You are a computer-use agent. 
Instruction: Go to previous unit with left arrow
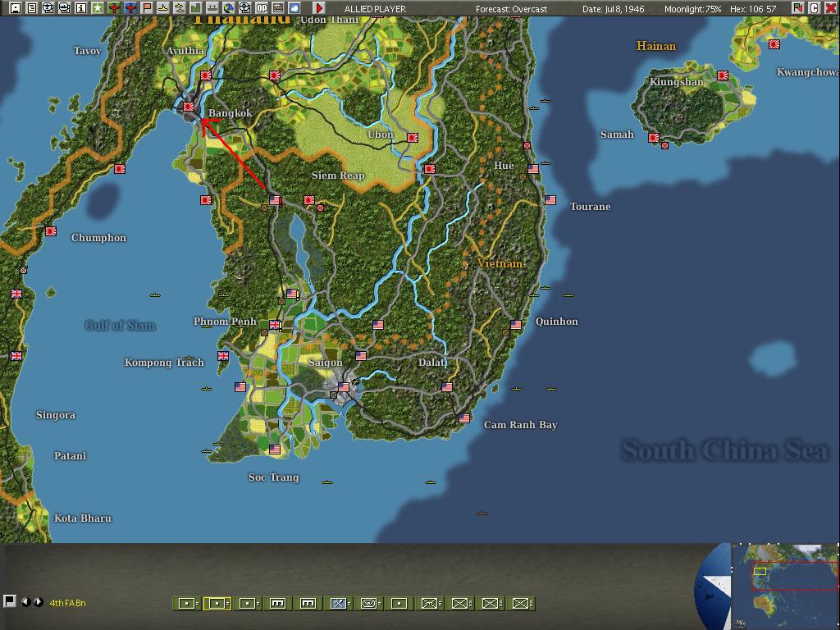25,601
